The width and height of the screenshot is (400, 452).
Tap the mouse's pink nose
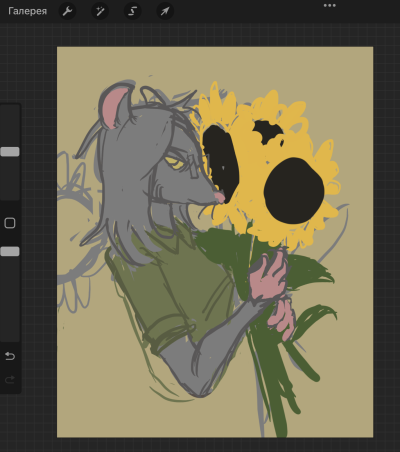220,197
